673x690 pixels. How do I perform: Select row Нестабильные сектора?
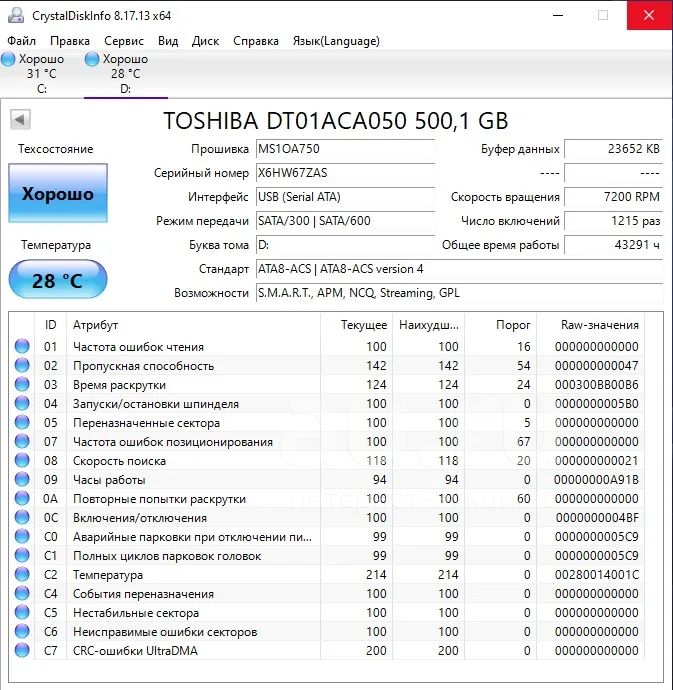tap(327, 613)
